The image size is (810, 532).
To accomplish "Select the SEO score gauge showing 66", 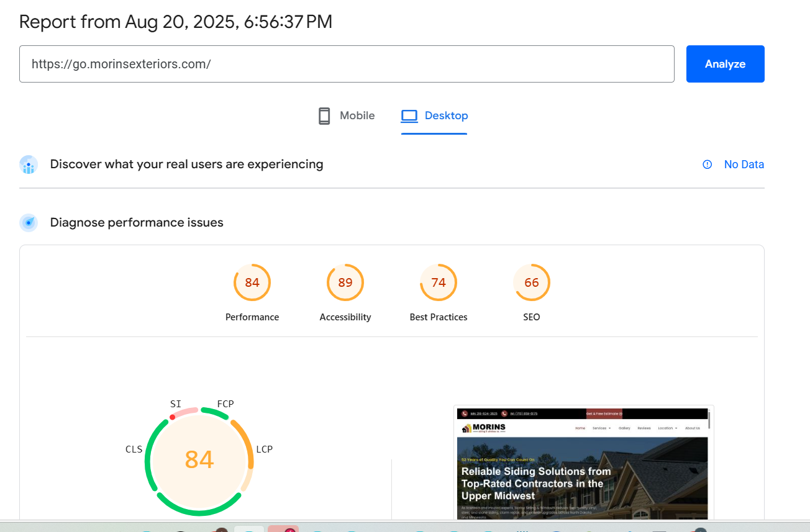I will point(531,283).
